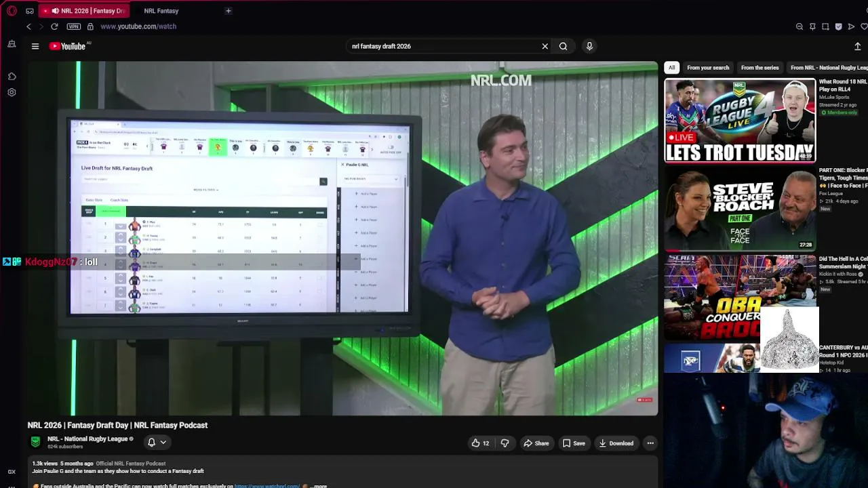Open sidebar settings gear
Screen dimensions: 868x488
(12, 92)
